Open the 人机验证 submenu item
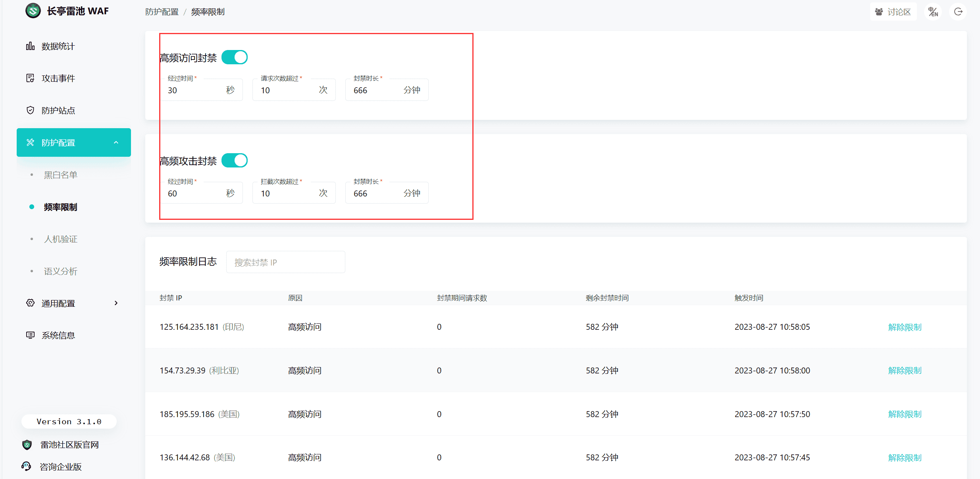The width and height of the screenshot is (980, 479). [x=60, y=239]
